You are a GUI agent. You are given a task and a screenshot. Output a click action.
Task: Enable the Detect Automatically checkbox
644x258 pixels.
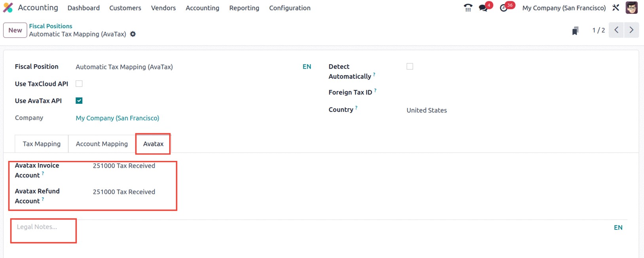tap(410, 67)
